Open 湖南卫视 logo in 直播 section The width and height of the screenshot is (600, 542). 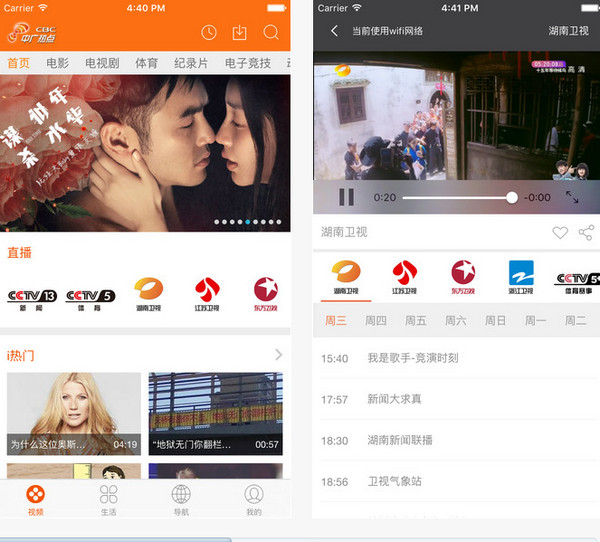(148, 294)
